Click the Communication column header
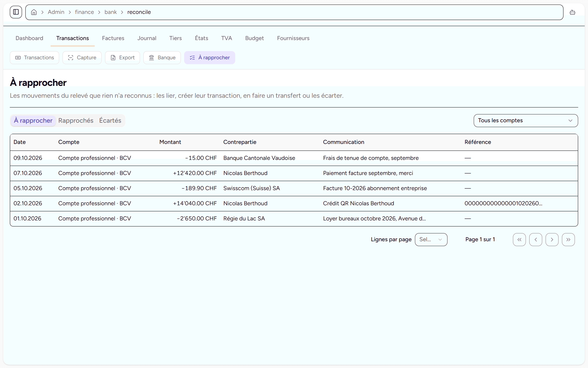This screenshot has height=368, width=588. 344,142
